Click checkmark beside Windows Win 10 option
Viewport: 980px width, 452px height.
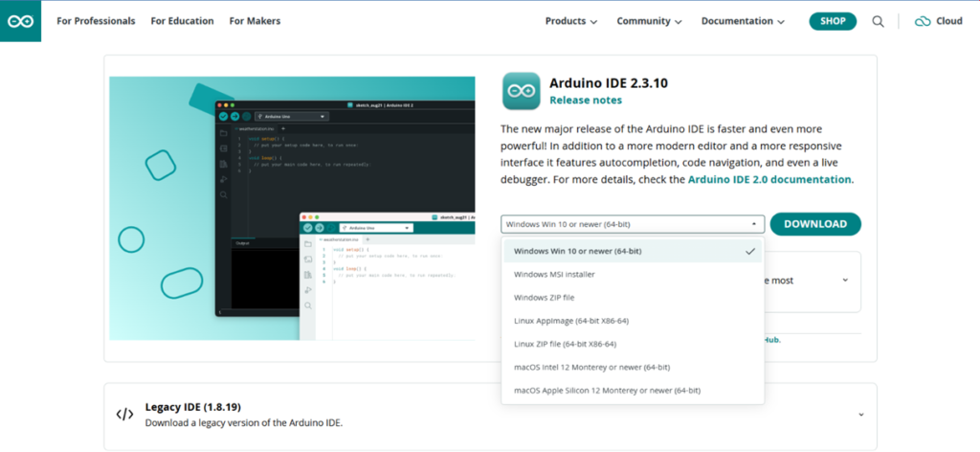pos(750,251)
